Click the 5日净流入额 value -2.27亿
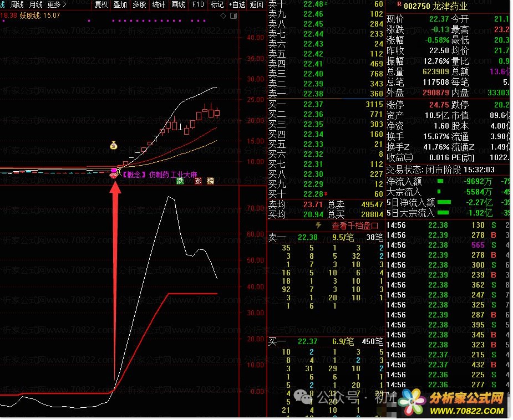Viewport: 513px width, 420px height. (x=479, y=203)
